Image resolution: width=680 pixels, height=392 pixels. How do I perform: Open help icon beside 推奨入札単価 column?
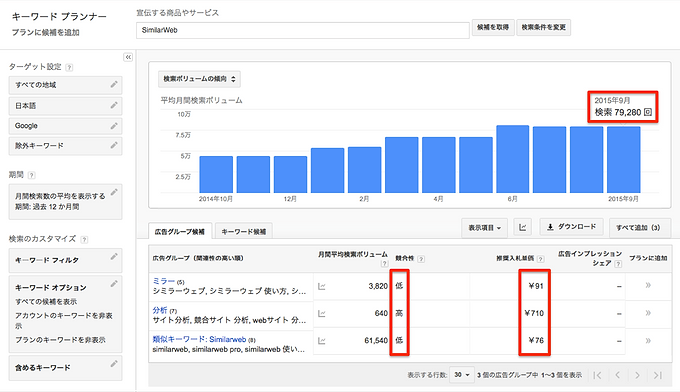[x=540, y=259]
